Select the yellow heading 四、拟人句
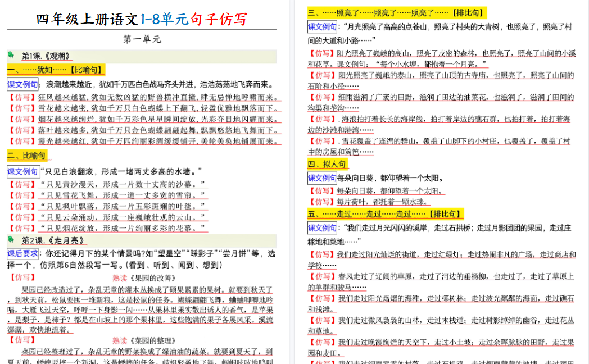The height and width of the screenshot is (364, 589). [x=327, y=164]
